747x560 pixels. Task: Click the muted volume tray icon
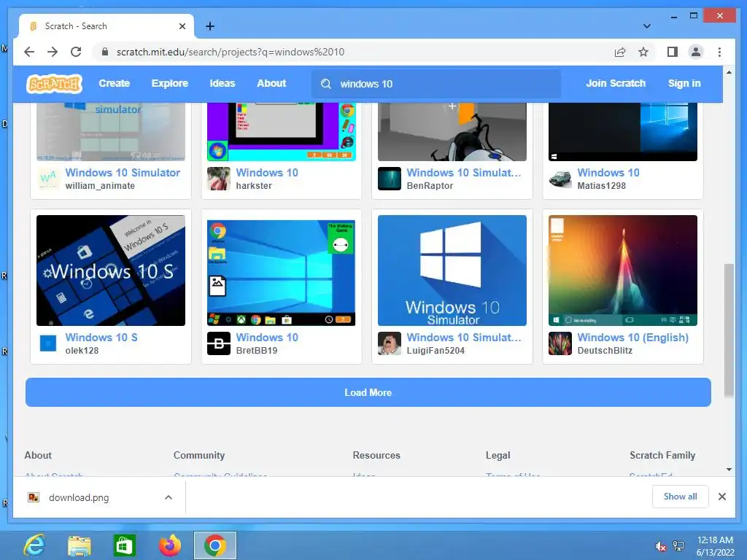660,546
